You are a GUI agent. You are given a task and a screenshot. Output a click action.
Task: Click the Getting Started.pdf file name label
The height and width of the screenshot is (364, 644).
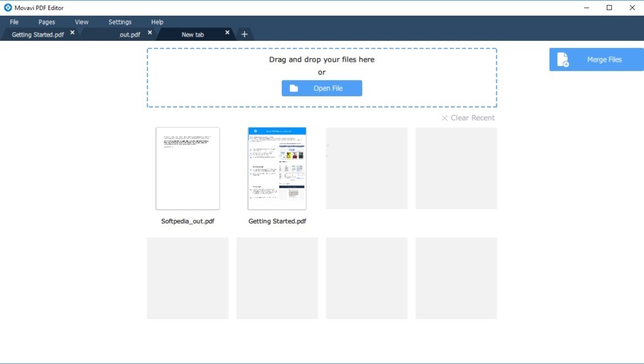[277, 221]
